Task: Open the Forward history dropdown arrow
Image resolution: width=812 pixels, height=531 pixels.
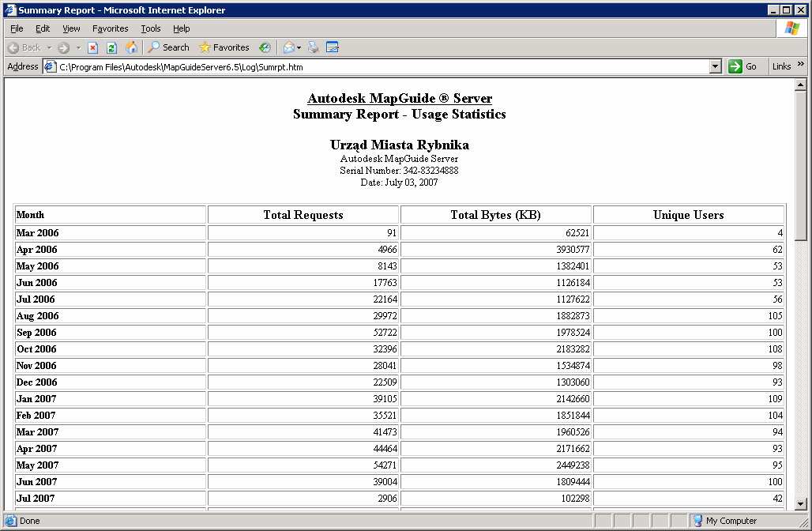Action: click(78, 47)
